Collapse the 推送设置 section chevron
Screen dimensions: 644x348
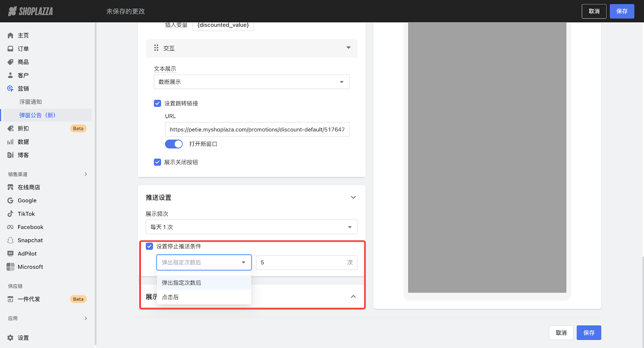pos(353,197)
